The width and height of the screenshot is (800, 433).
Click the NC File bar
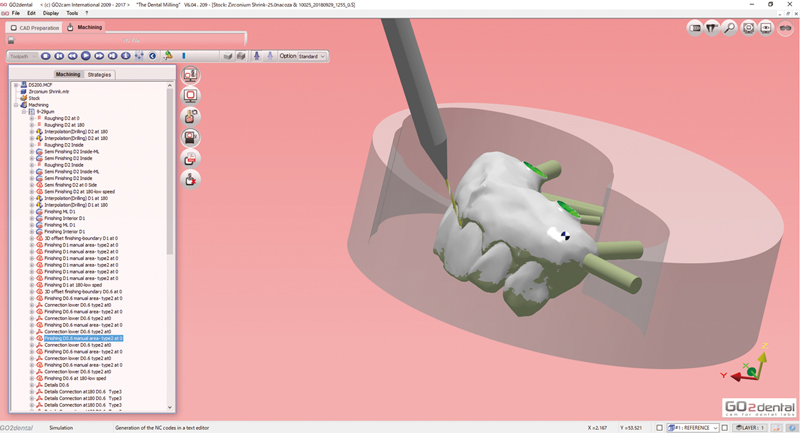click(x=131, y=40)
